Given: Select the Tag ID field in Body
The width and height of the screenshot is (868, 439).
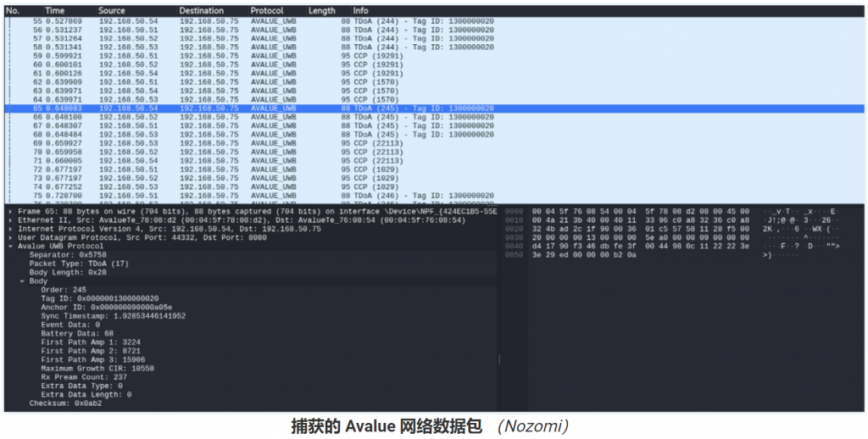Looking at the screenshot, I should click(100, 298).
